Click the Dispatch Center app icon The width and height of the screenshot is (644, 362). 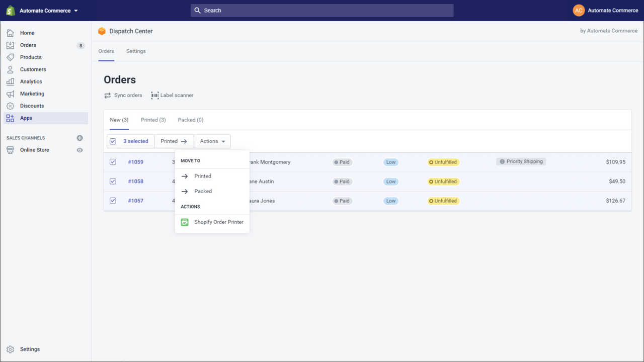coord(102,31)
